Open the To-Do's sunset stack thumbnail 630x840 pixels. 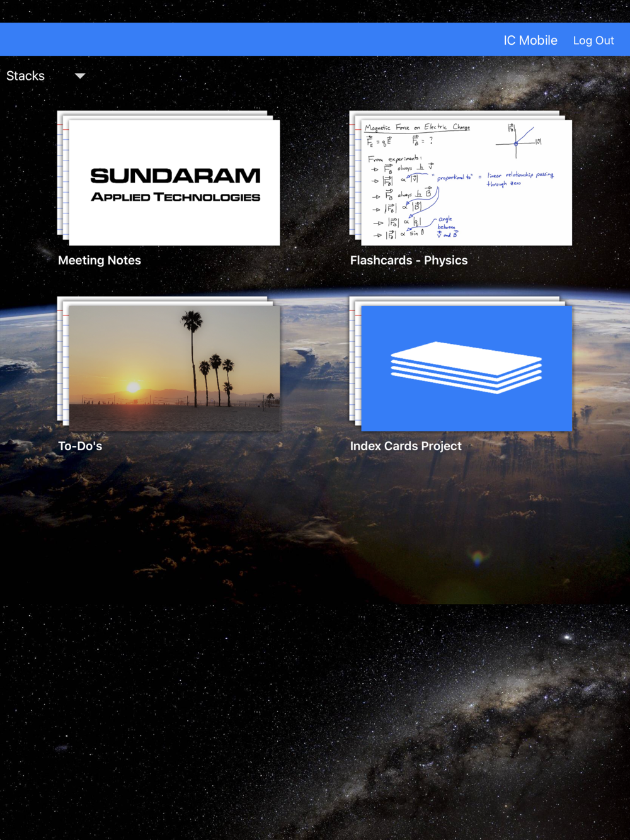169,364
